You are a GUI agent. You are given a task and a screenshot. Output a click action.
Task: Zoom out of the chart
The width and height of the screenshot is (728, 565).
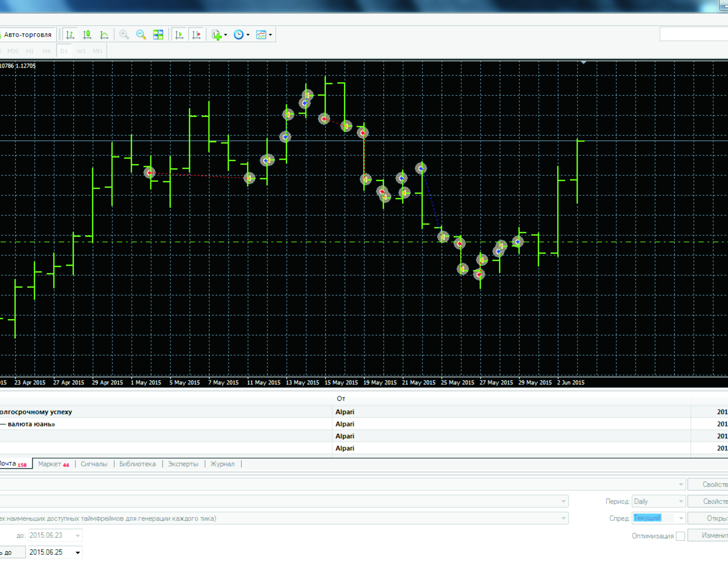pyautogui.click(x=141, y=35)
